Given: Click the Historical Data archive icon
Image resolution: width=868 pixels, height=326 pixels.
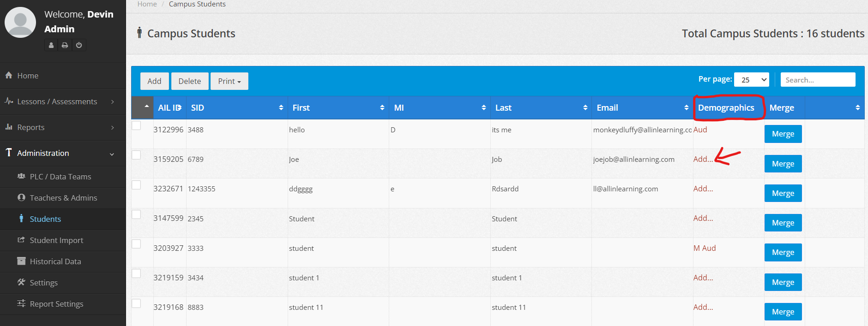Looking at the screenshot, I should 21,261.
